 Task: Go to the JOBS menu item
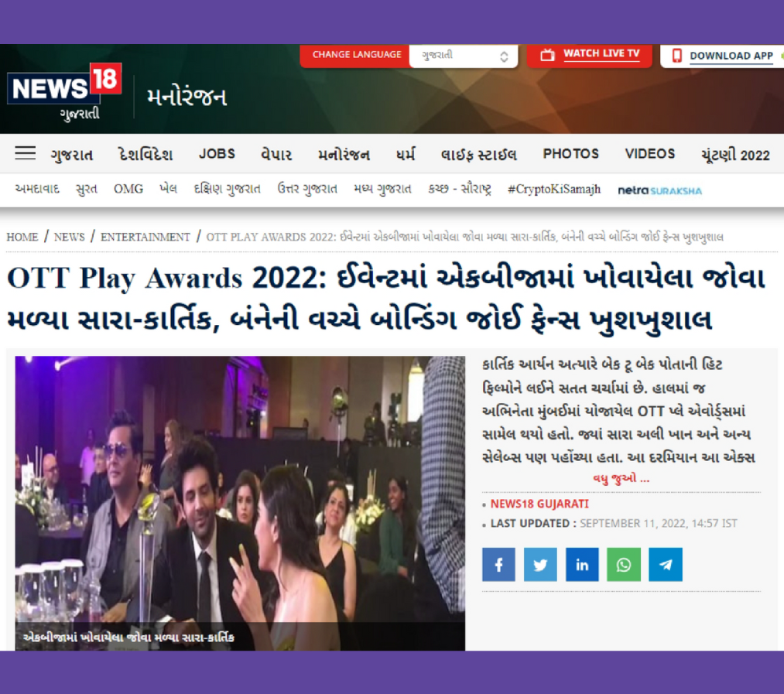coord(217,153)
